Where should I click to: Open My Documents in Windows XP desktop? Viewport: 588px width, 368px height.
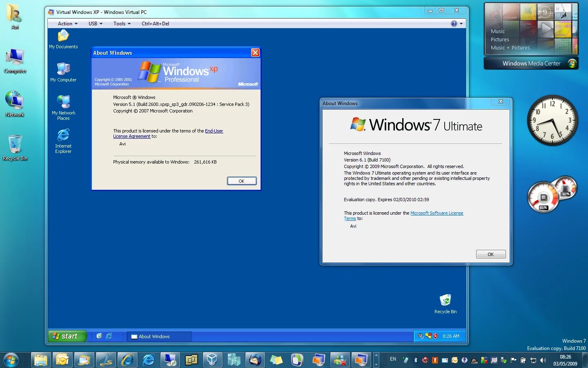(63, 39)
